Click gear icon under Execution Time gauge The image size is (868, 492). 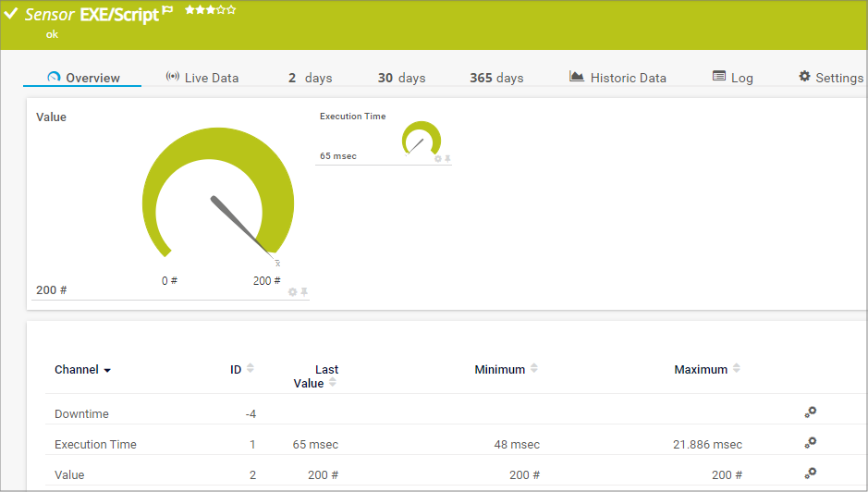438,159
